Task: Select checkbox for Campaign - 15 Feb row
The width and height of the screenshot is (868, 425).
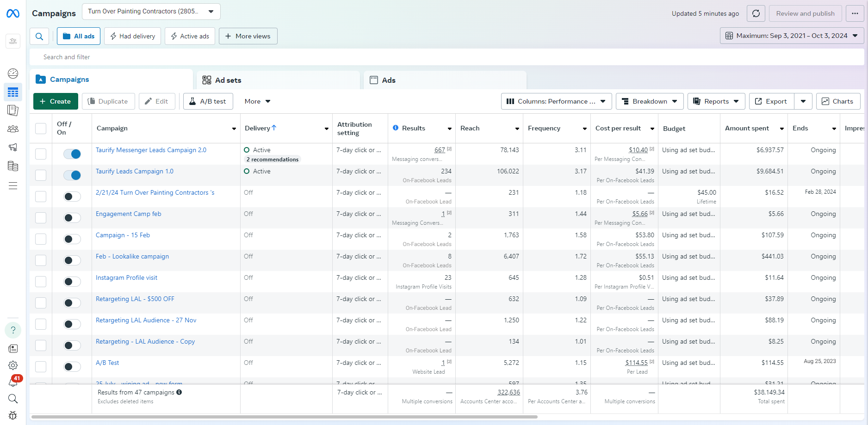Action: [x=41, y=239]
